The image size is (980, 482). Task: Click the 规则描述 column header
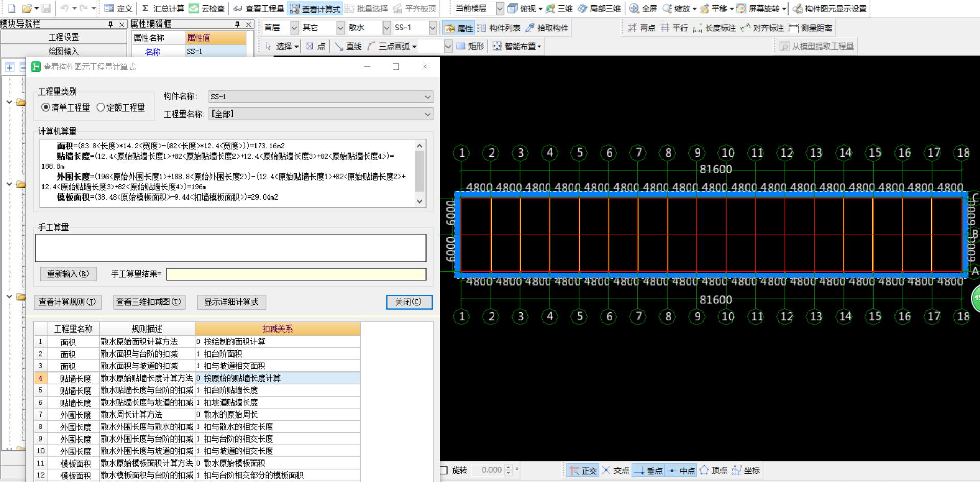pyautogui.click(x=147, y=328)
